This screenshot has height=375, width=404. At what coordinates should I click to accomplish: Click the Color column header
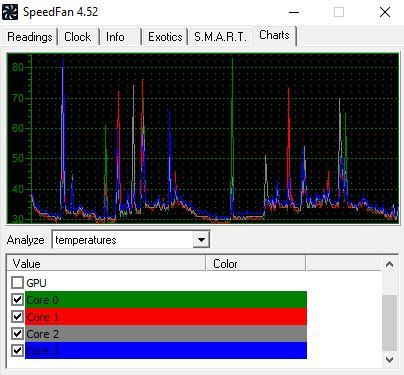point(256,264)
